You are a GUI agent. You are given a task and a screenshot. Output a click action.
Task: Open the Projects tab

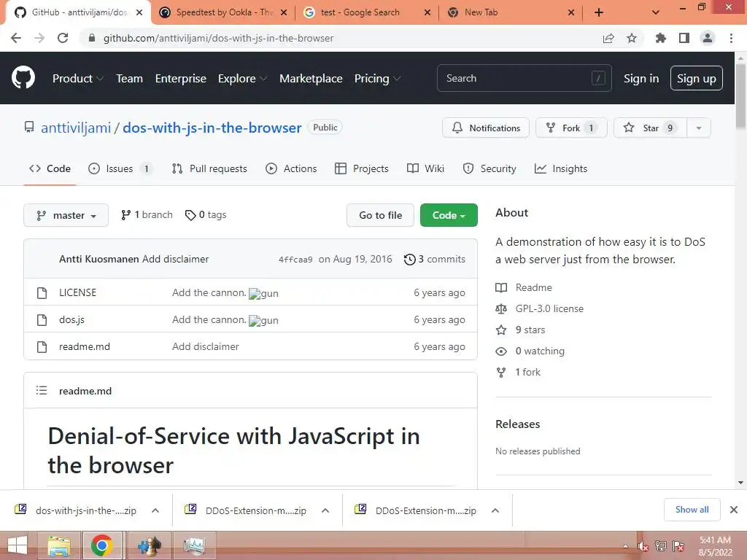tap(362, 168)
